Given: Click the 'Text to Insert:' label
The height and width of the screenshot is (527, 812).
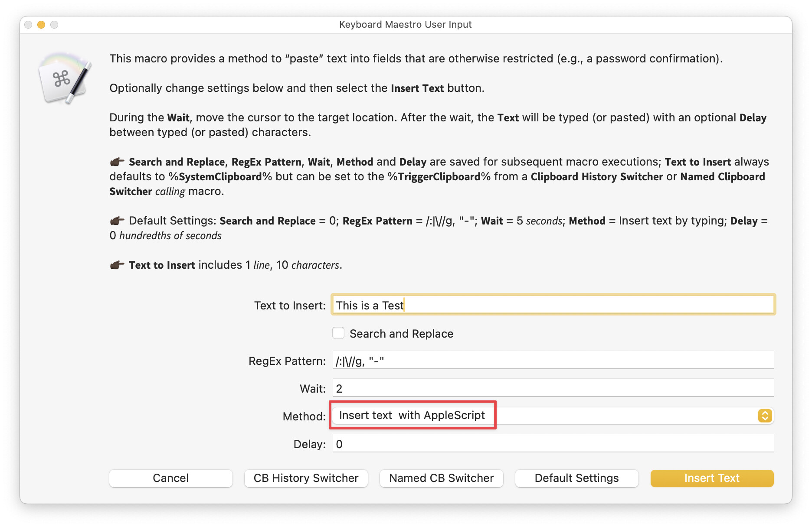Looking at the screenshot, I should pyautogui.click(x=290, y=306).
